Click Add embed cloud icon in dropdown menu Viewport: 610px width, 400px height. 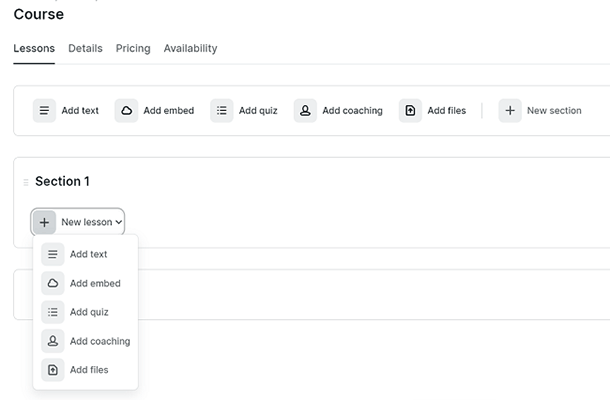(x=53, y=283)
